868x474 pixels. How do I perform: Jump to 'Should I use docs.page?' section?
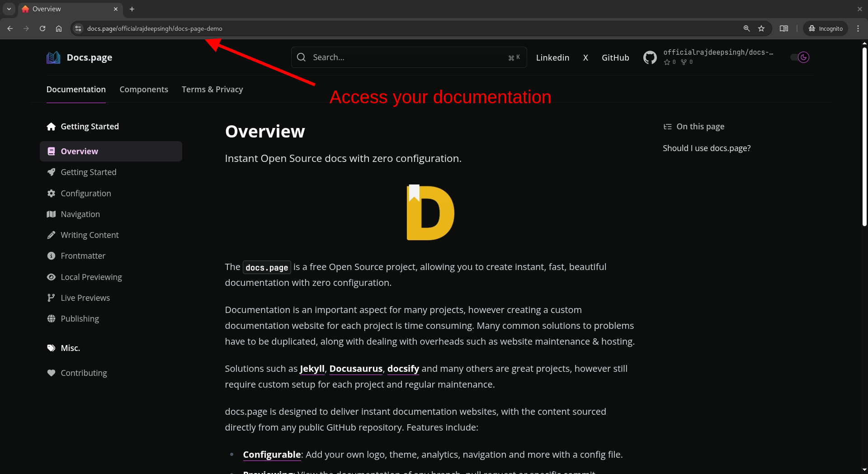(707, 148)
